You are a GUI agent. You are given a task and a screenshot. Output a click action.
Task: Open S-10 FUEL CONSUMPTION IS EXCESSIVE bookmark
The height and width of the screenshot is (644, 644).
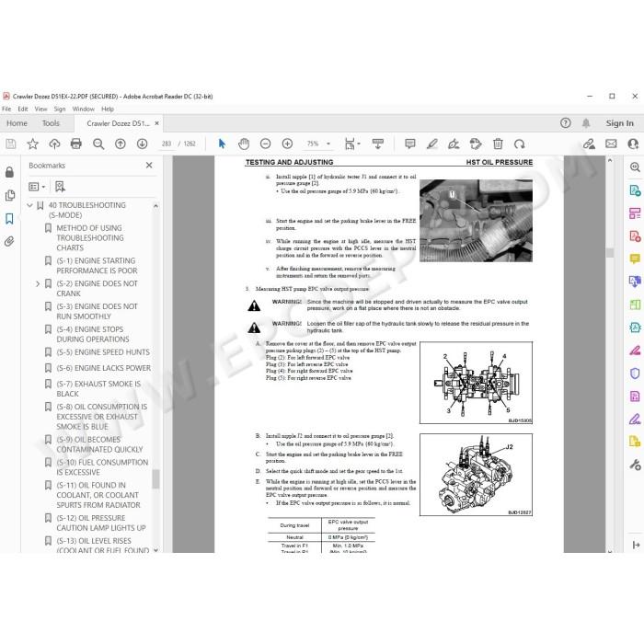[x=102, y=467]
